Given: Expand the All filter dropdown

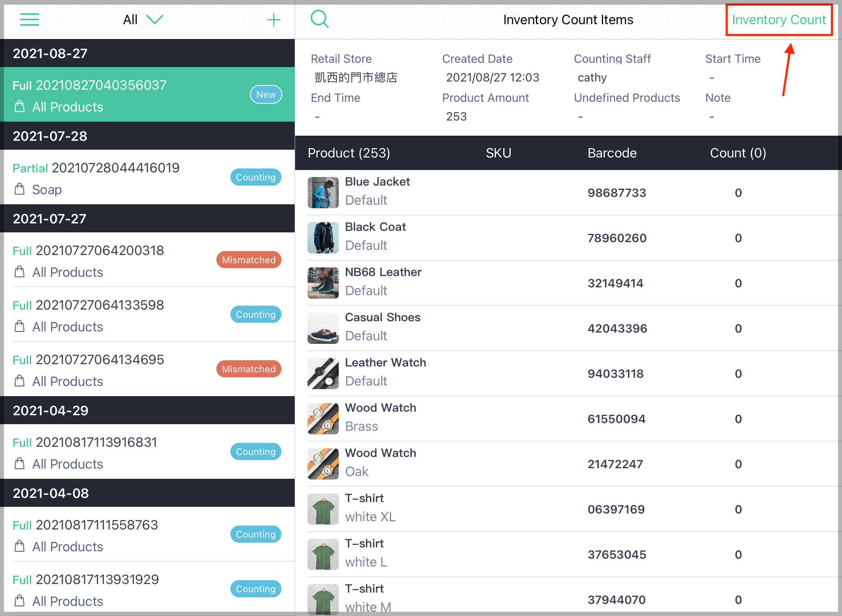Looking at the screenshot, I should click(x=143, y=19).
